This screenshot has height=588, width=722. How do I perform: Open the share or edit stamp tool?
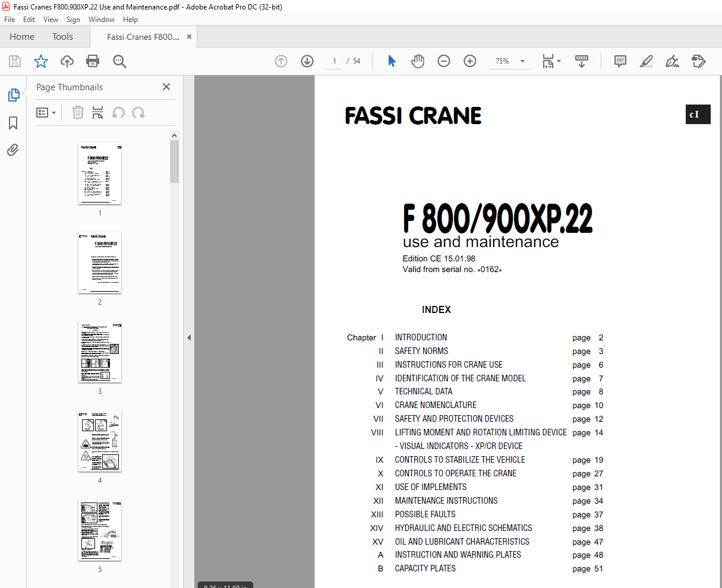point(699,61)
